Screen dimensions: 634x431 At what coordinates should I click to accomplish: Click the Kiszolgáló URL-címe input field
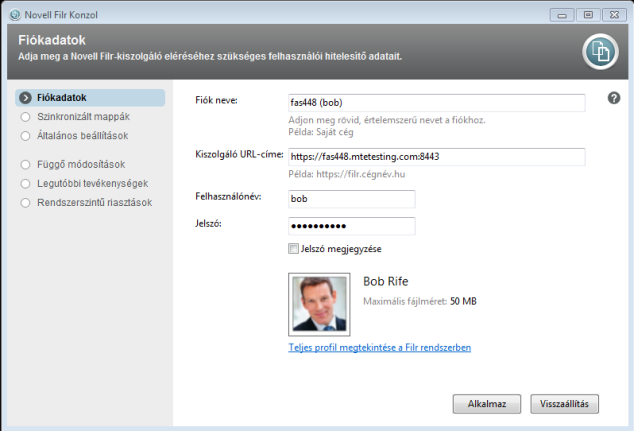436,156
